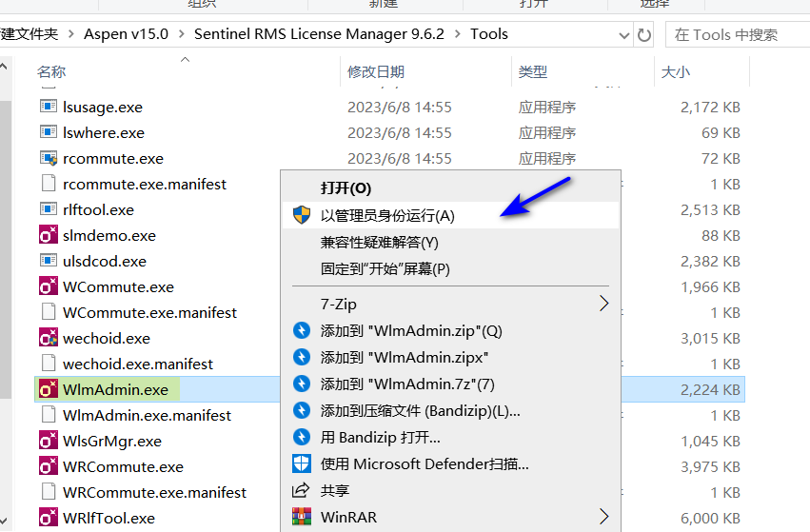Click Bandizip icon beside WlmAdmin.zipx entry
Screen dimensions: 810x532
tap(302, 357)
